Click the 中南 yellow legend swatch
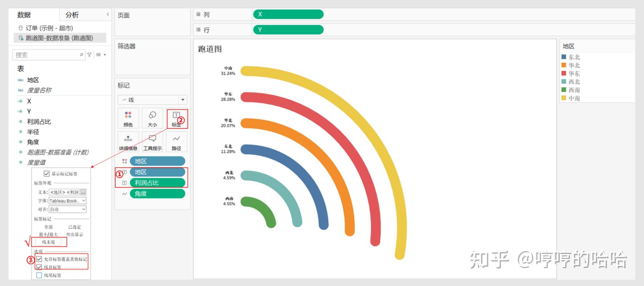Viewport: 644px width, 286px height. [x=564, y=98]
